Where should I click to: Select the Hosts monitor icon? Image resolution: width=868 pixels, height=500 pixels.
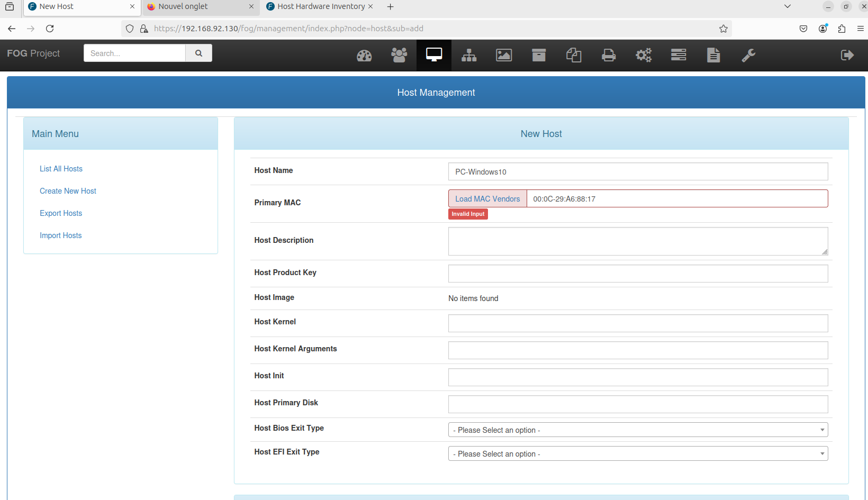pyautogui.click(x=434, y=55)
